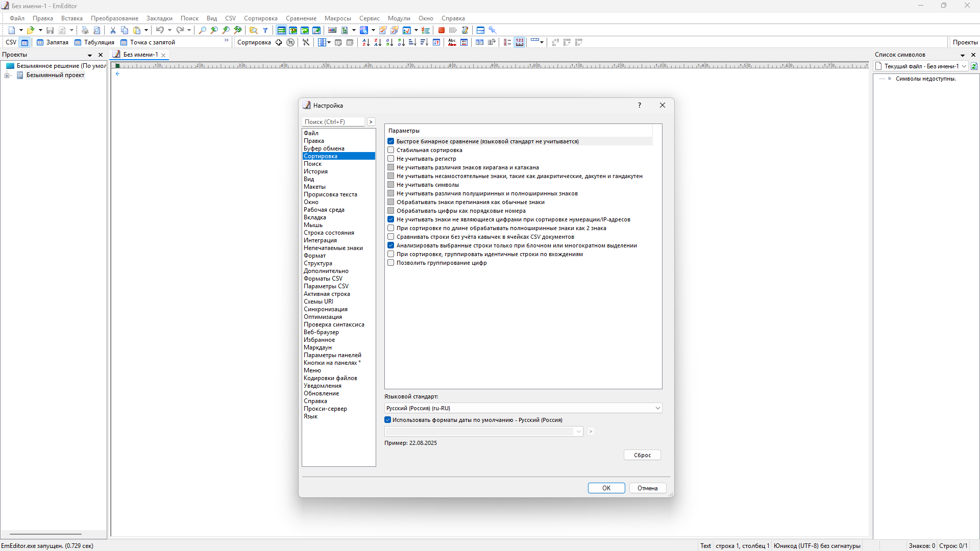Viewport: 980px width, 551px height.
Task: Click 'Точка с запятой' CSV mode button
Action: [148, 42]
